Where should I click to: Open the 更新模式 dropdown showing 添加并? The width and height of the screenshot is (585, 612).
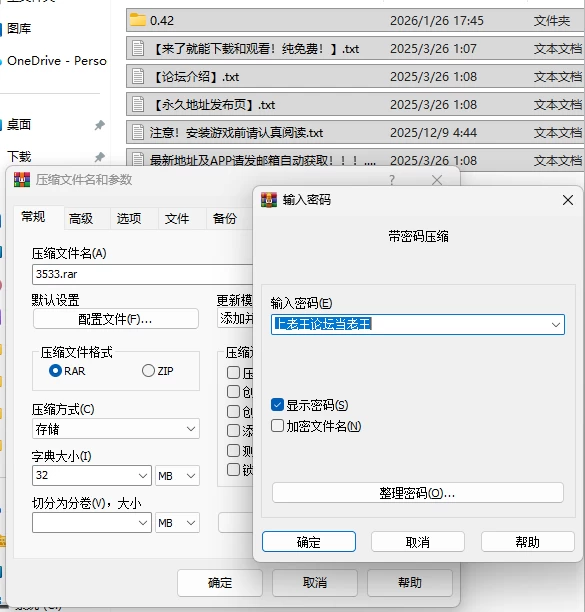tap(235, 318)
